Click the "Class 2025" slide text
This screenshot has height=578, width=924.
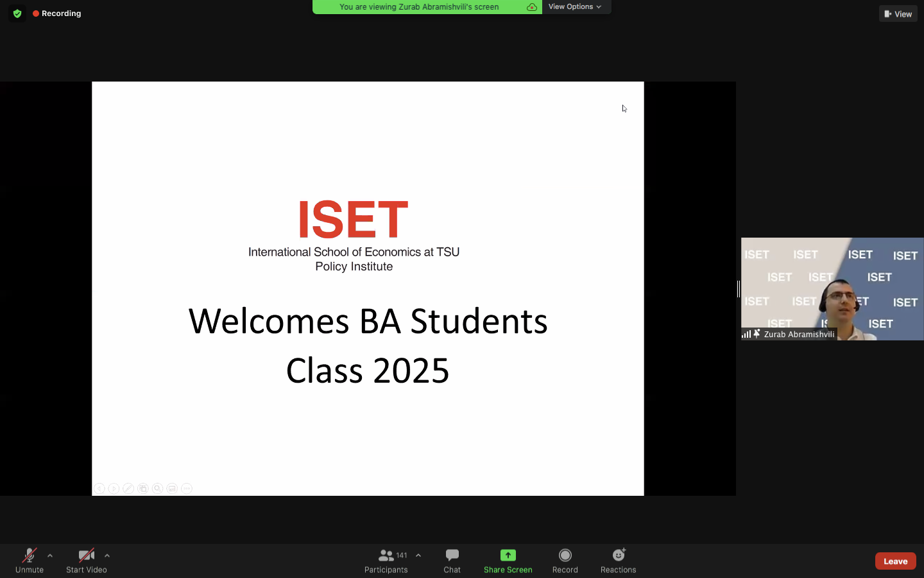point(368,371)
